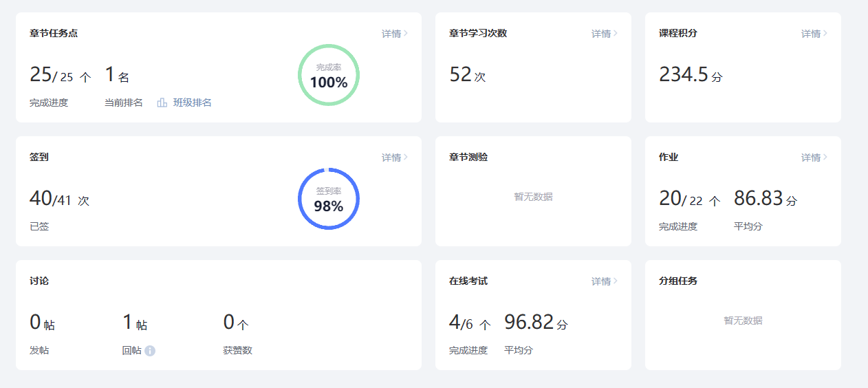868x388 pixels.
Task: Click the 作业 card title
Action: click(669, 157)
